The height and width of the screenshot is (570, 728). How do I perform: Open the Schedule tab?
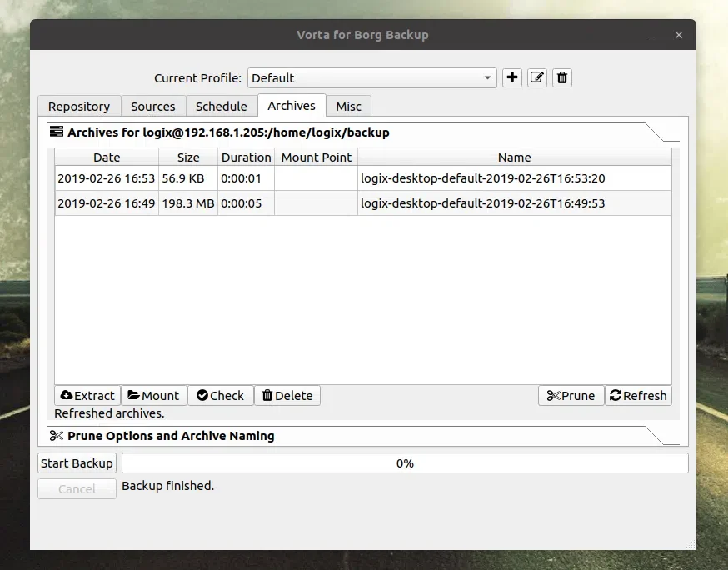click(x=221, y=106)
